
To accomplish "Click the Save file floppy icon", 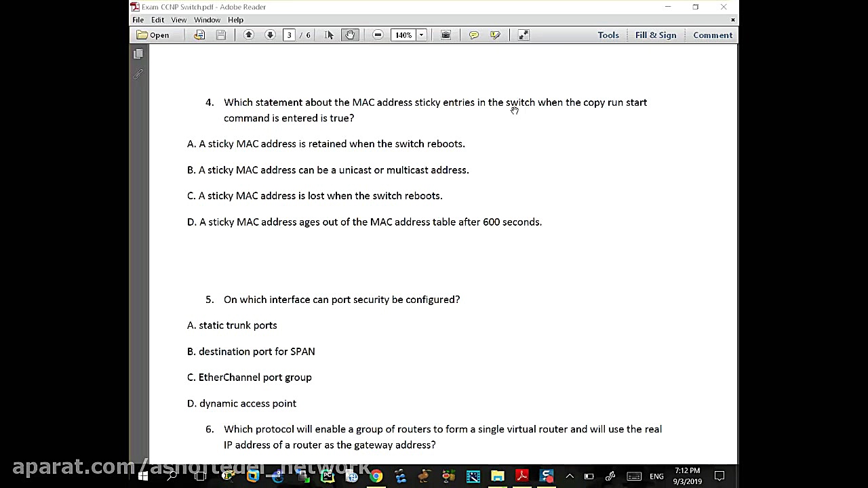I will coord(221,35).
